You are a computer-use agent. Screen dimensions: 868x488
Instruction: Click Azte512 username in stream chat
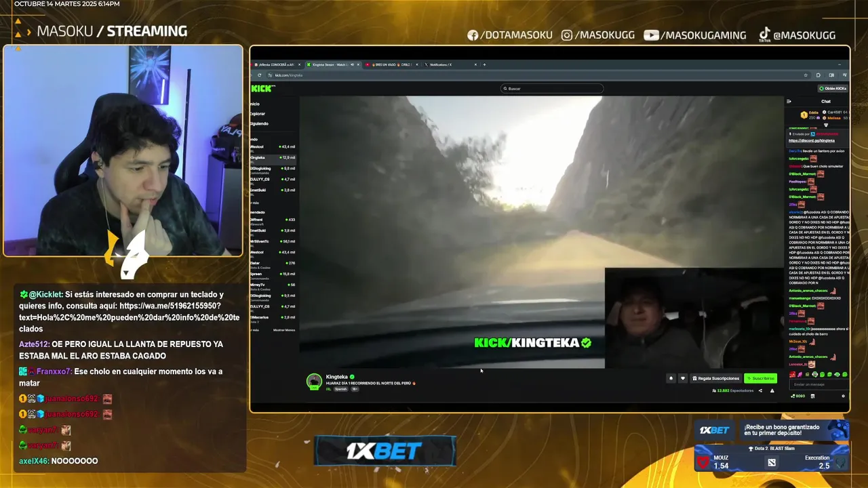tap(34, 344)
